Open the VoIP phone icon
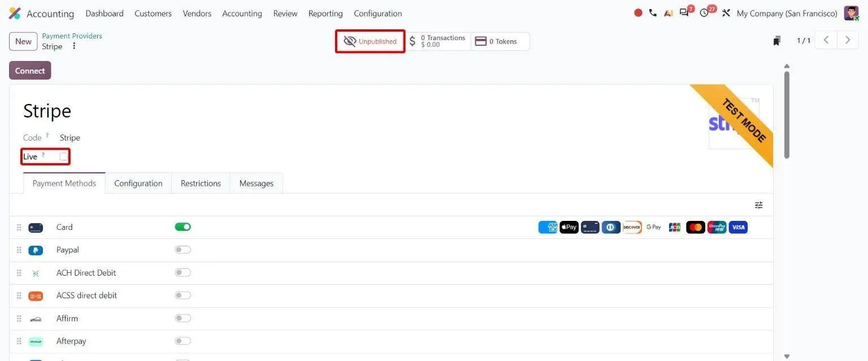The image size is (868, 361). 653,13
